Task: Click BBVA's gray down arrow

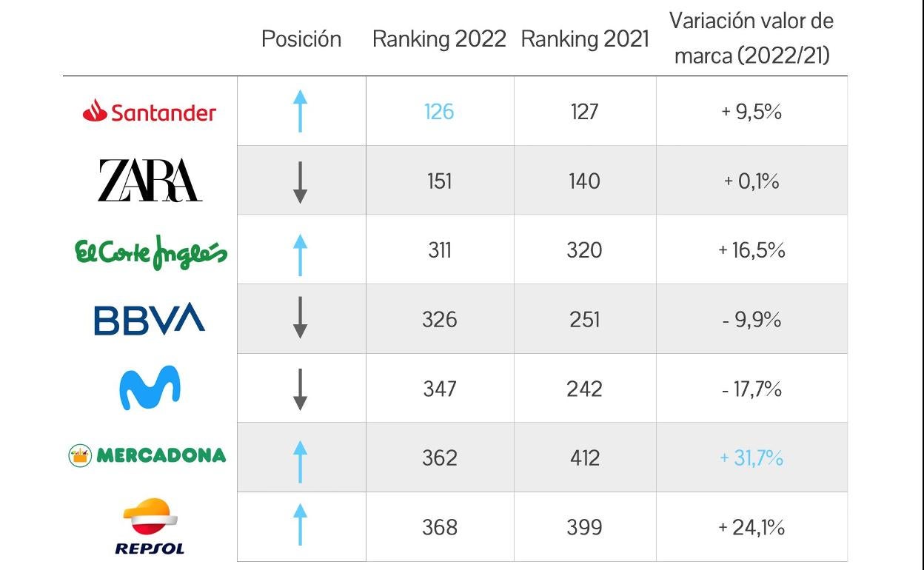Action: pyautogui.click(x=300, y=318)
